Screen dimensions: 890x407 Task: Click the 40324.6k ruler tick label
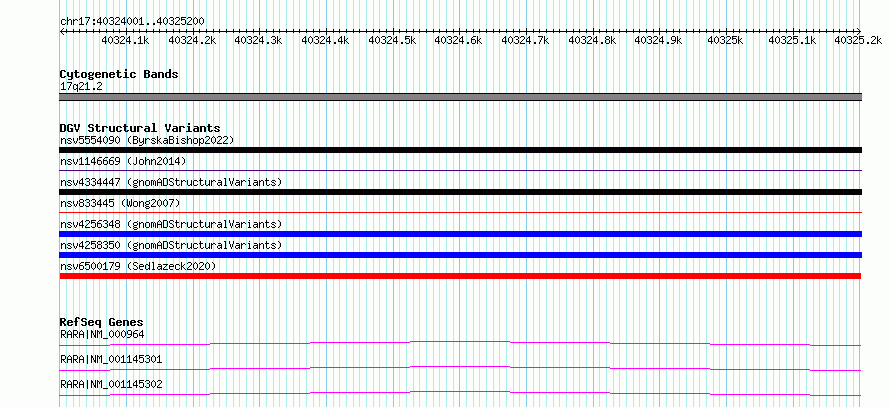click(x=459, y=40)
